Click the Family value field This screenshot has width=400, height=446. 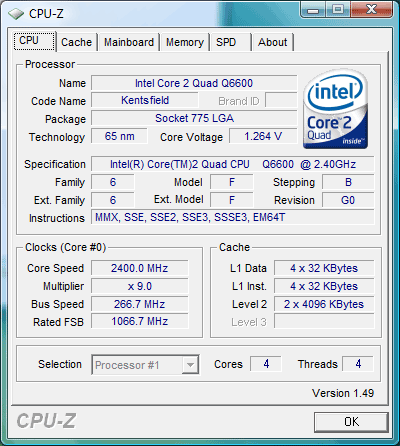tap(113, 182)
